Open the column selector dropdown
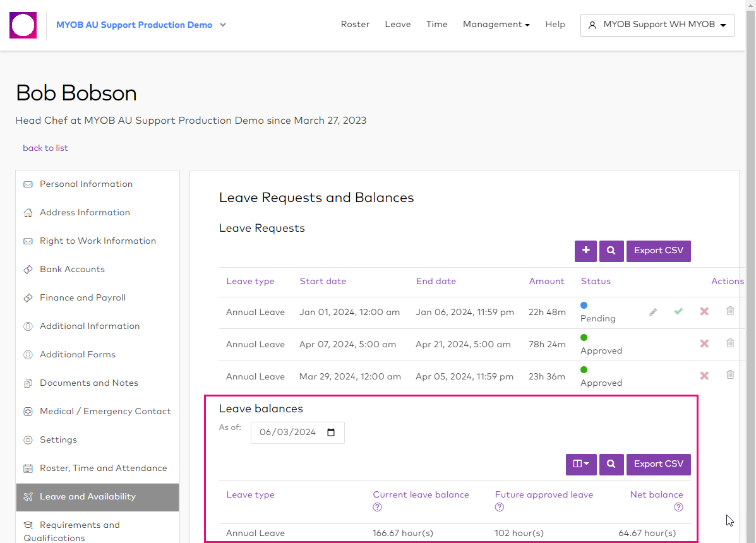 click(581, 464)
